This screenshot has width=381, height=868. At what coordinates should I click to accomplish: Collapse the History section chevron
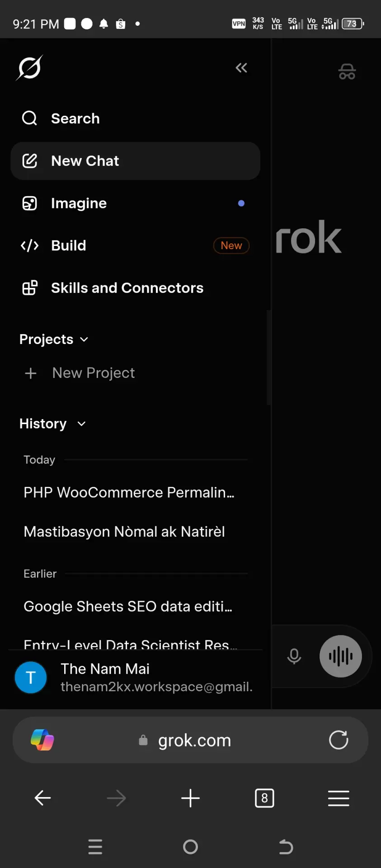point(81,424)
